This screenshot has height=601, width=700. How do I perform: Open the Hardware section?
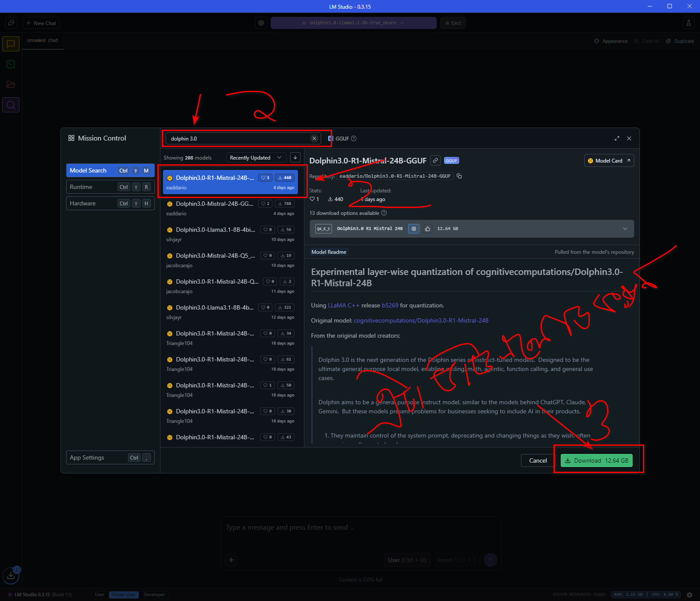[x=110, y=203]
